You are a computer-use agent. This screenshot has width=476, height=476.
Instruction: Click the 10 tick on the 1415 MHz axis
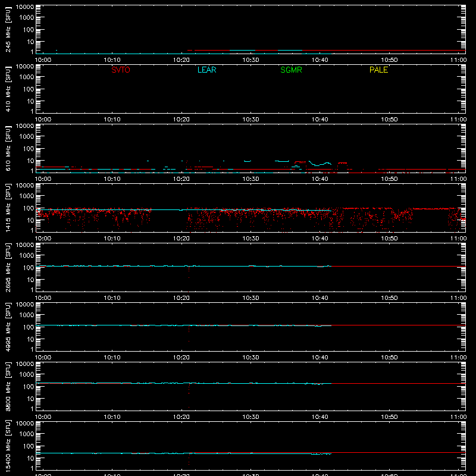pyautogui.click(x=30, y=220)
